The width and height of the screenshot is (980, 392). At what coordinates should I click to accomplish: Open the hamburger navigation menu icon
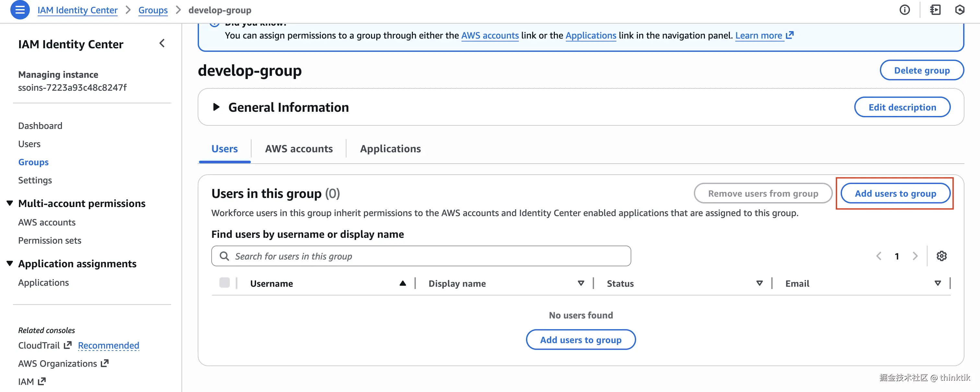(20, 10)
